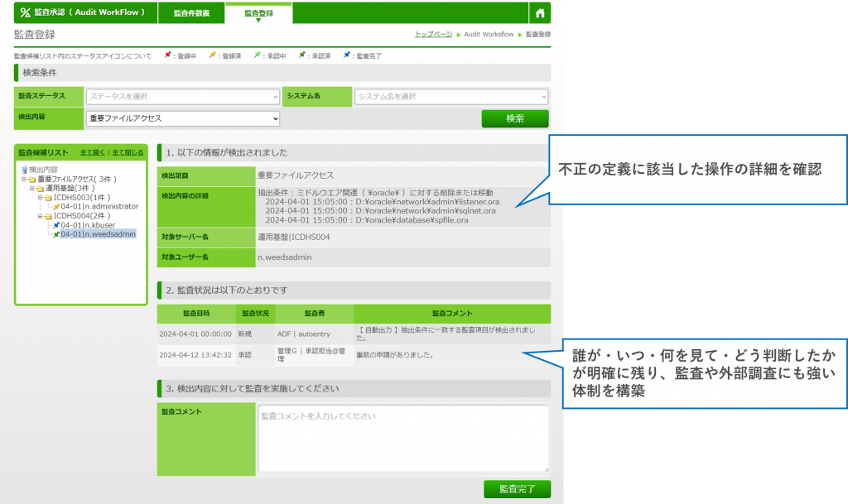Viewport: 848px width, 504px height.
Task: Click the home icon in the top bar
Action: (540, 13)
